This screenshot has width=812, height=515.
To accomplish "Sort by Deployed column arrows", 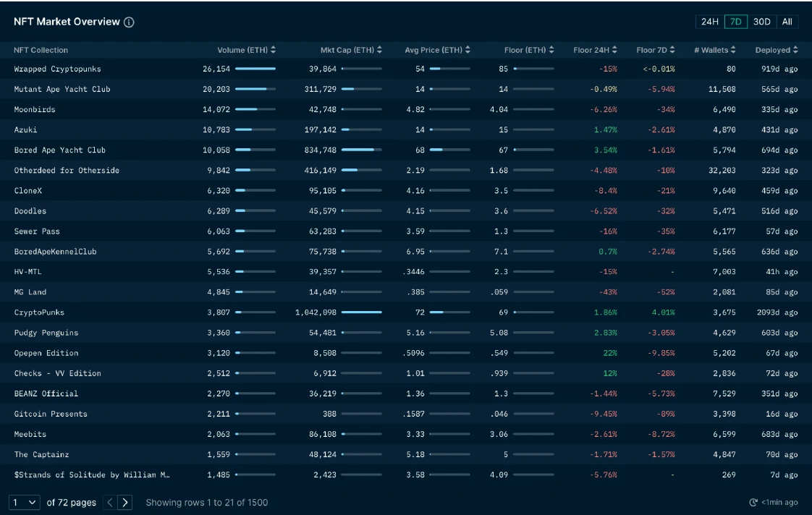I will point(795,50).
